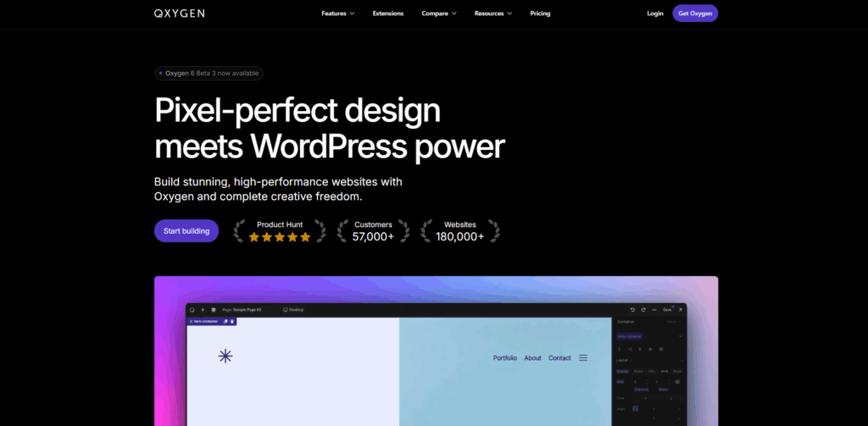Expand the hero-container class chevron in panel
Screen dimensions: 868x426
(x=681, y=336)
